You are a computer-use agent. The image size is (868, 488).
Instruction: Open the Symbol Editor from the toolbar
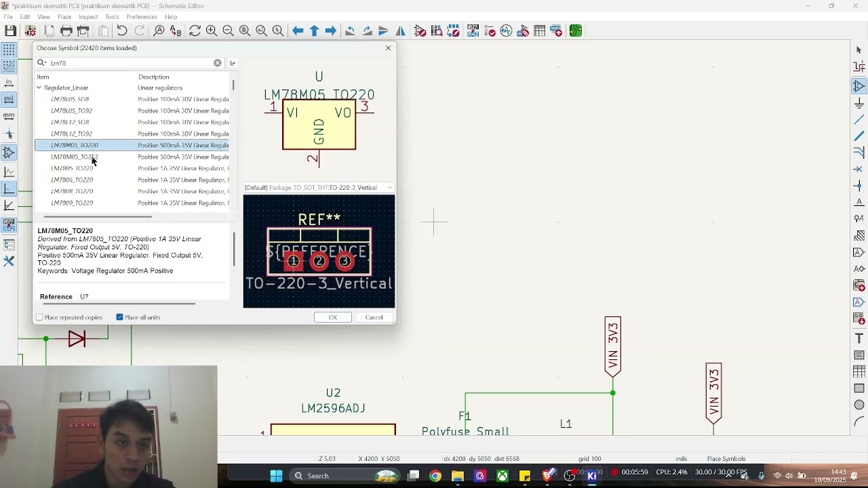click(420, 31)
